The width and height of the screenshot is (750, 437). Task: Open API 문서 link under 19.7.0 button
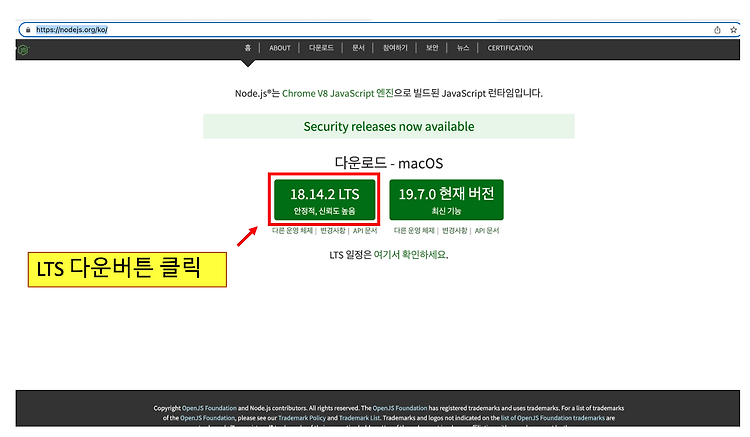click(487, 230)
